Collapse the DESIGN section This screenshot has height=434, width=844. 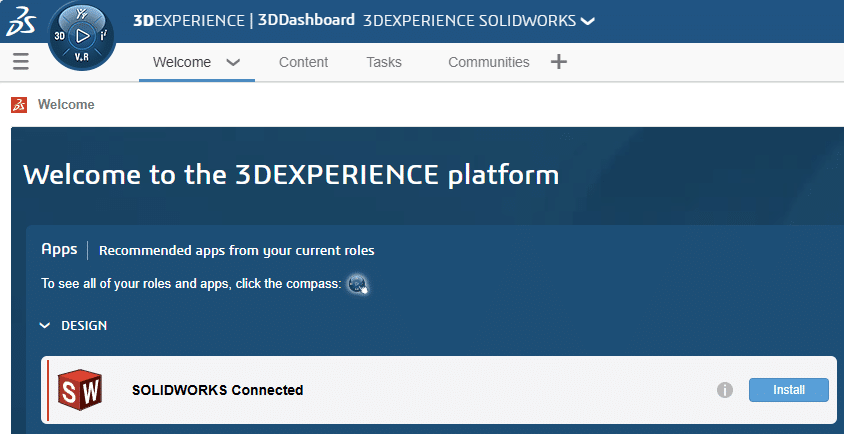pyautogui.click(x=45, y=325)
